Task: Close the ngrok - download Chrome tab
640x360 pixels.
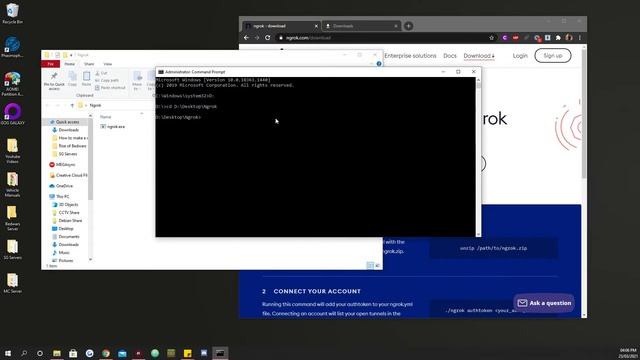Action: [x=316, y=26]
